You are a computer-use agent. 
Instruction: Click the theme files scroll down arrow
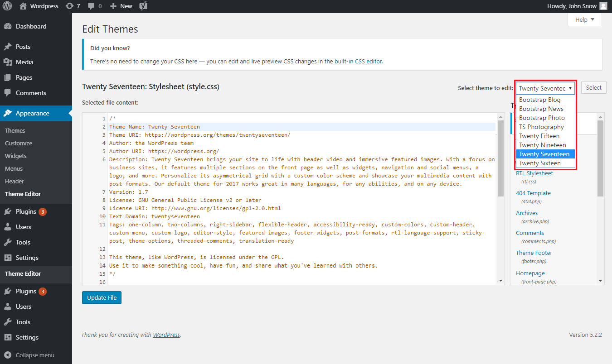coord(601,281)
